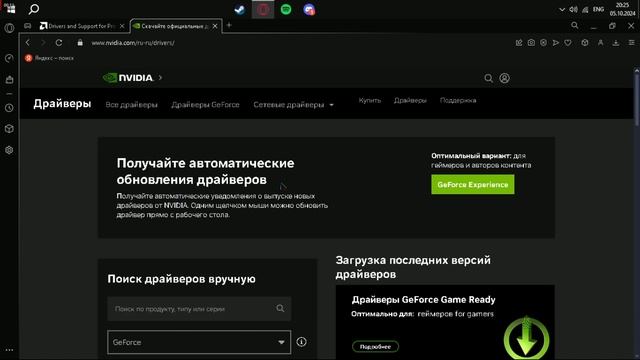Switch the ENG input language indicator

coord(598,9)
